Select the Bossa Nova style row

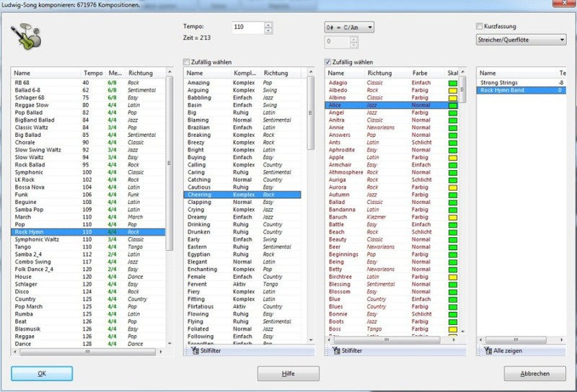pos(88,187)
